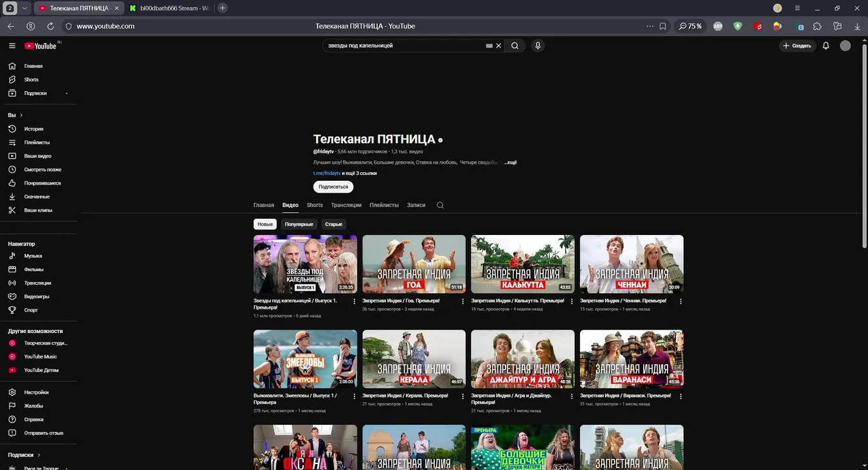Open YouTube Music in sidebar
This screenshot has height=470, width=868.
click(40, 357)
